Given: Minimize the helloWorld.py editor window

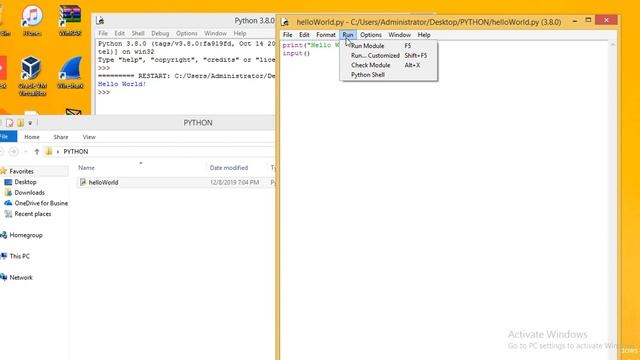Looking at the screenshot, I should click(x=574, y=20).
